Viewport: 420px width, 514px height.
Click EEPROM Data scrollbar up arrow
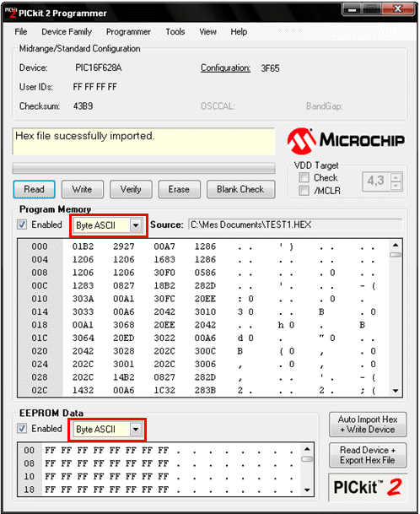307,449
